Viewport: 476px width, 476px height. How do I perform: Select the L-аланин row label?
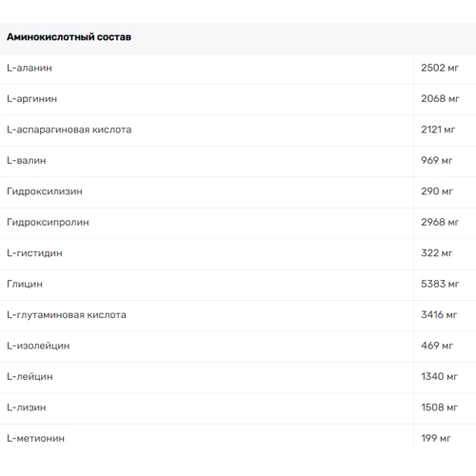(x=30, y=68)
